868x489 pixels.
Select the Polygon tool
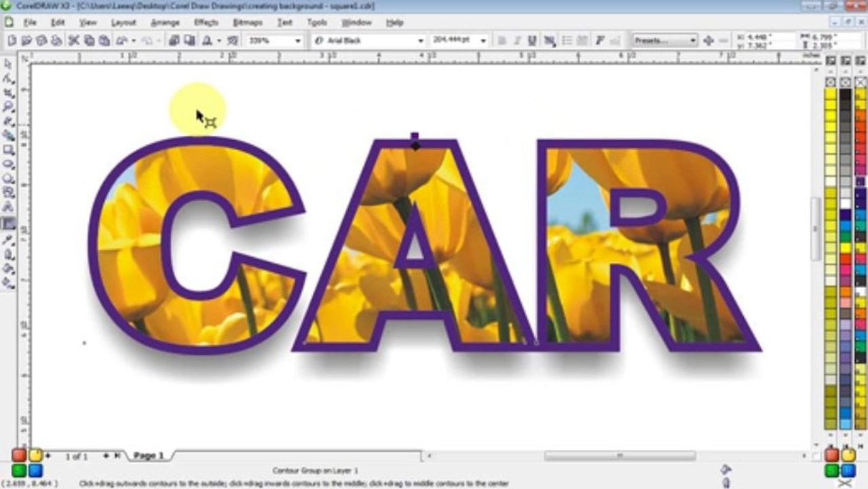pos(8,178)
